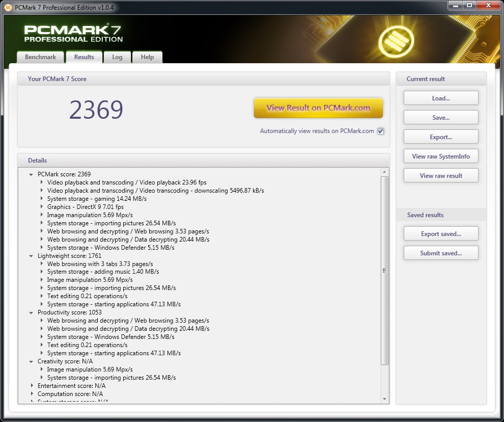
Task: Click details scrollbar down arrow
Action: (384, 399)
